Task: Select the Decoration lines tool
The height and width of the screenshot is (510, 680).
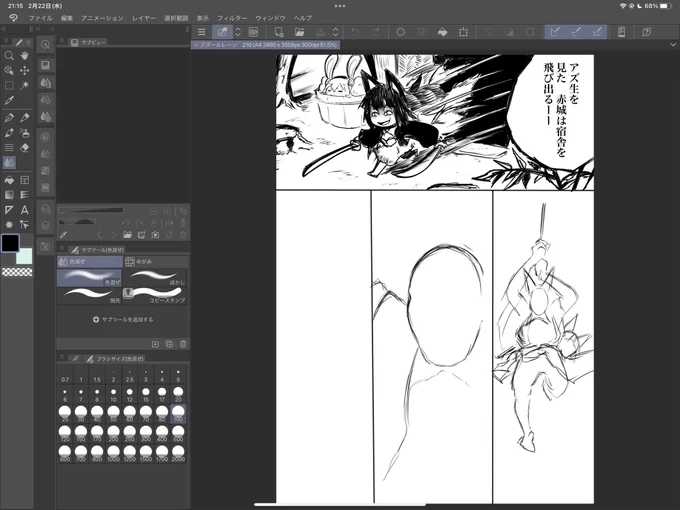Action: pos(9,147)
